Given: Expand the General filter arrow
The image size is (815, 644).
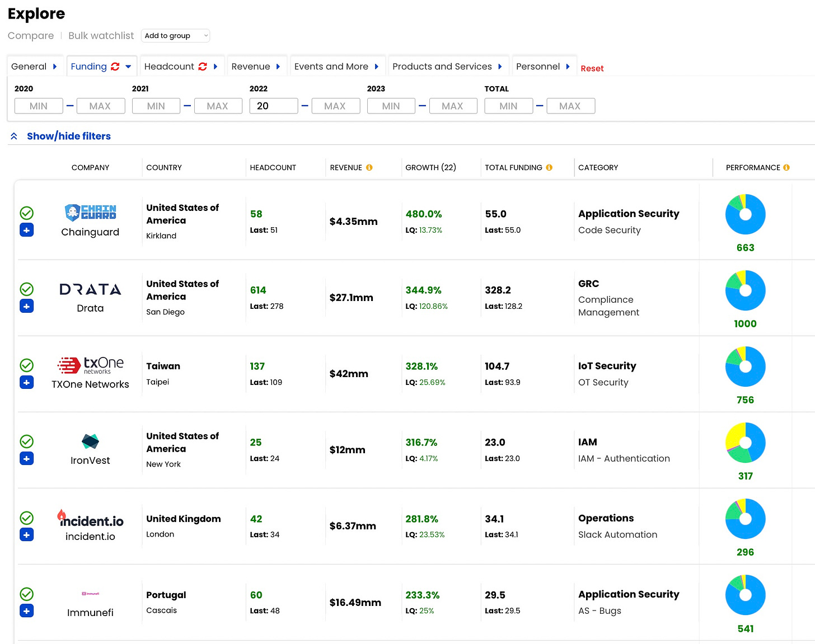Looking at the screenshot, I should pyautogui.click(x=55, y=67).
